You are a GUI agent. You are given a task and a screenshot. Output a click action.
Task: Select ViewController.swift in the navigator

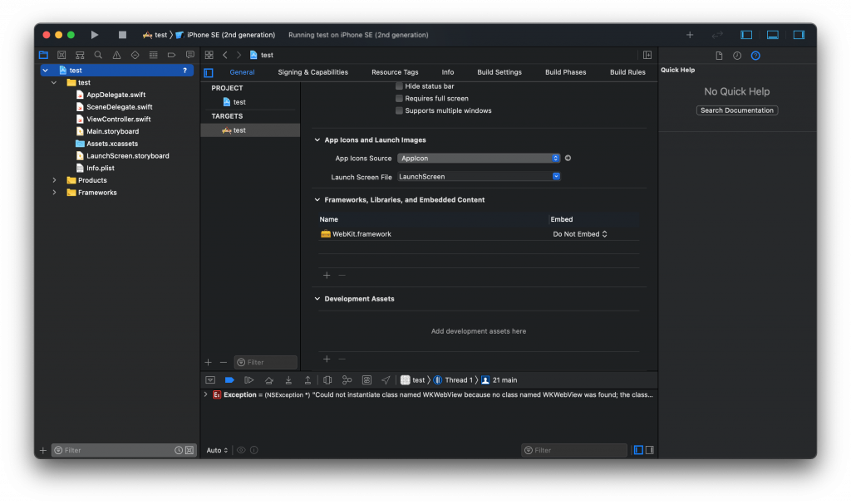pos(118,120)
